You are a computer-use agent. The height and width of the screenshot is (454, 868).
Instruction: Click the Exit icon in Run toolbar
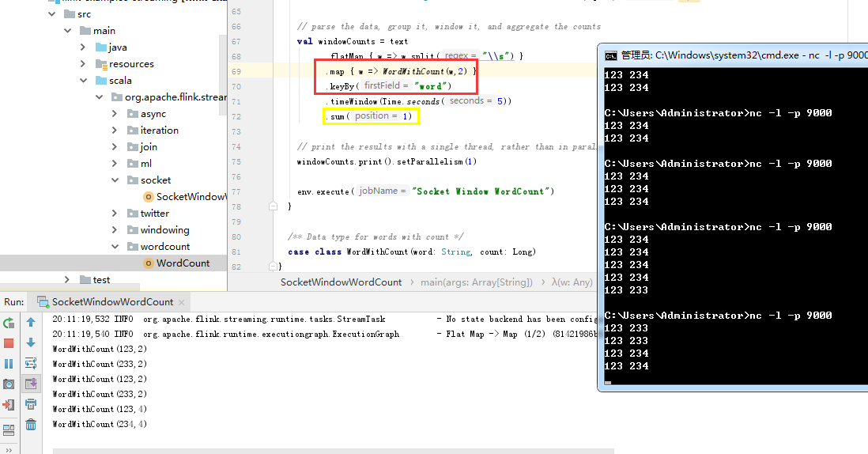pos(9,405)
